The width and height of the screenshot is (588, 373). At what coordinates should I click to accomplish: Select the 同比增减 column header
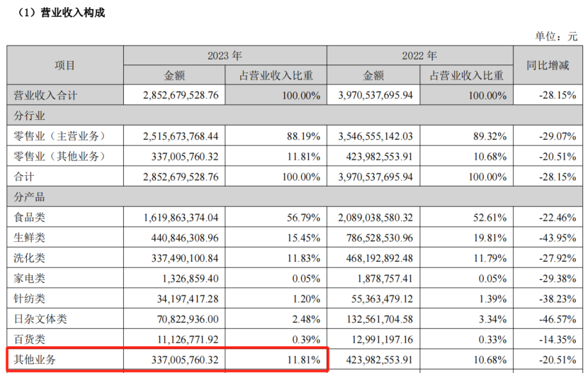547,65
